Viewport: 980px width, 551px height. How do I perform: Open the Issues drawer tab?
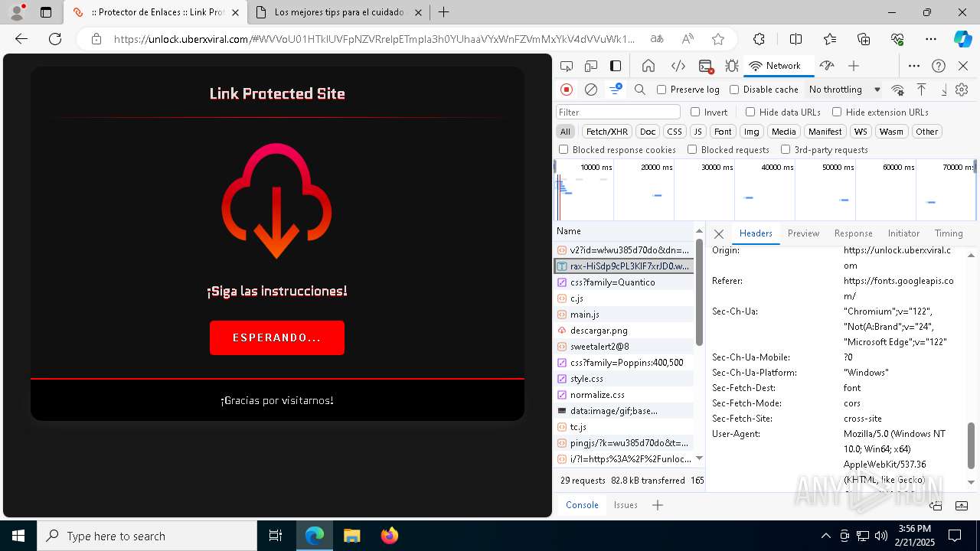[626, 505]
